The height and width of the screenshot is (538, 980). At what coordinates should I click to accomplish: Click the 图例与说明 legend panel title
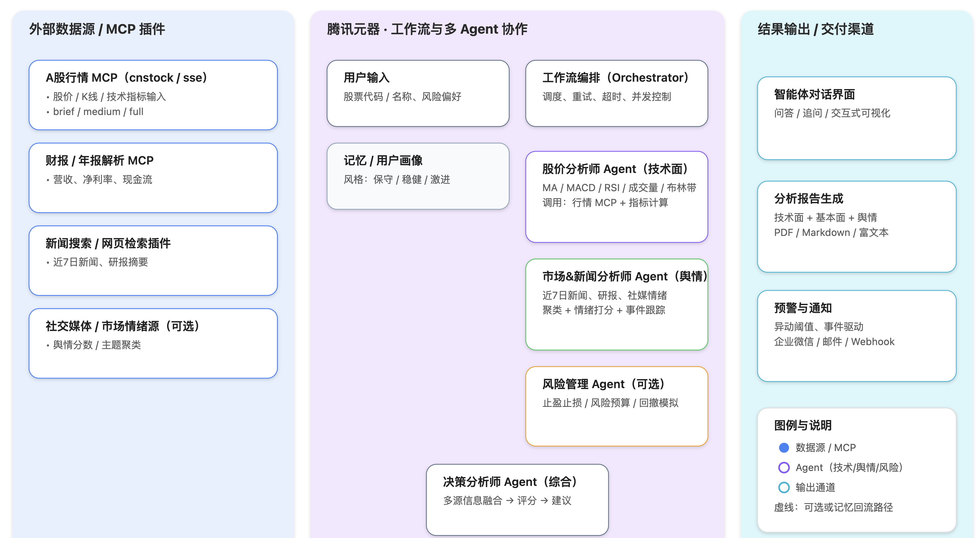(803, 425)
